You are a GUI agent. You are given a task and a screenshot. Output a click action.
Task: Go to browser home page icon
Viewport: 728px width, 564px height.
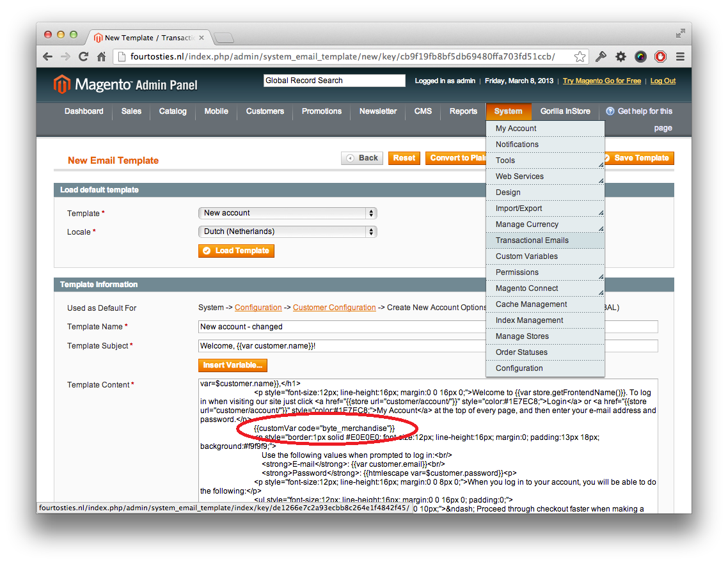point(101,57)
